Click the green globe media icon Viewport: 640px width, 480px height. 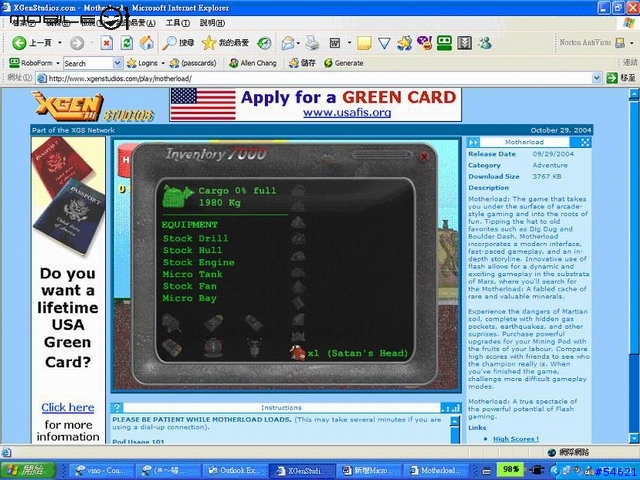(x=264, y=43)
